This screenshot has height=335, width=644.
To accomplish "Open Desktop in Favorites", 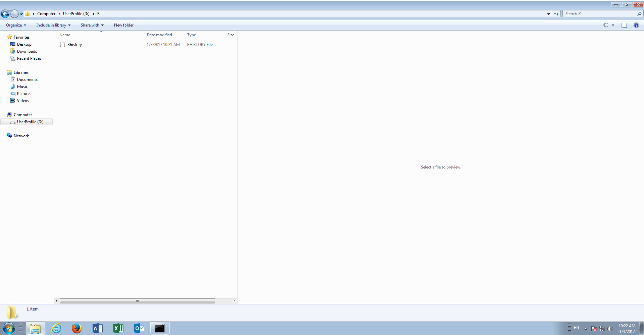I will (x=24, y=44).
